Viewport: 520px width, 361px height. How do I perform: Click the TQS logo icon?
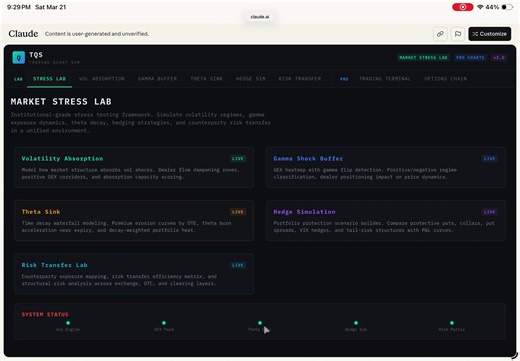(19, 57)
